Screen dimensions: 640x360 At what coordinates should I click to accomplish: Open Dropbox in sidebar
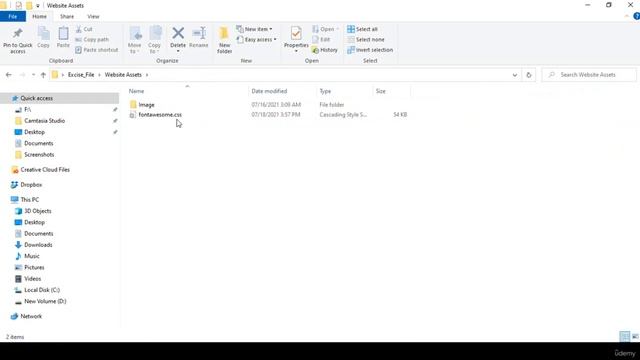point(31,184)
